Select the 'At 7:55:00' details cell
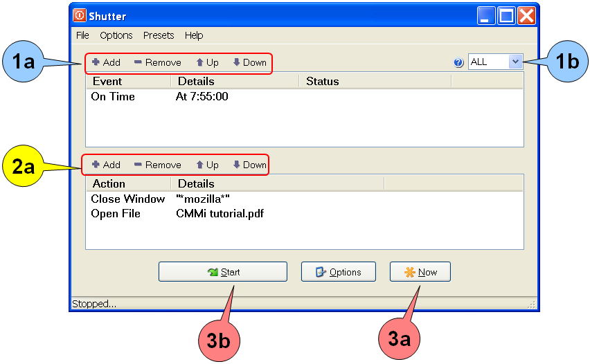Screen dimensions: 590x364 point(202,97)
